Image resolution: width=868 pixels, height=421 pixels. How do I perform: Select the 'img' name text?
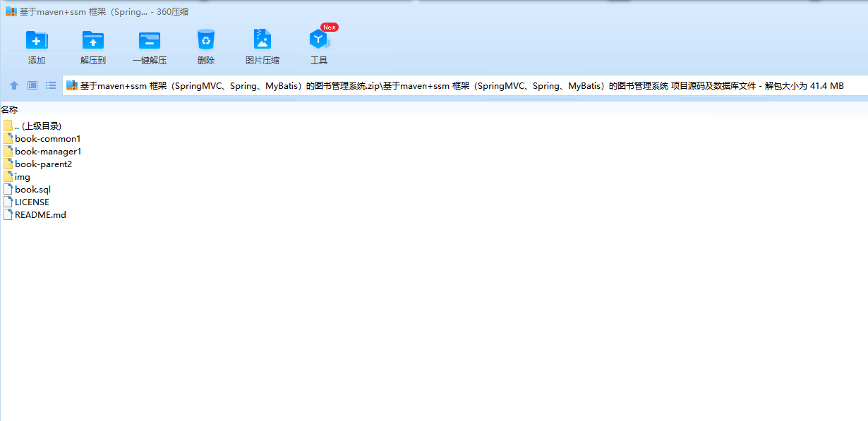[23, 176]
